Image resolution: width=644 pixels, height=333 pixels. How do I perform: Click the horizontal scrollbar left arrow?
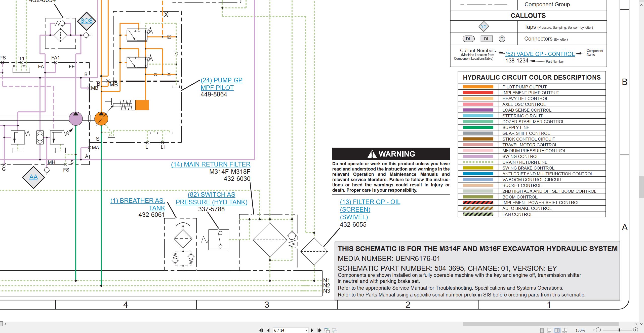pyautogui.click(x=5, y=324)
